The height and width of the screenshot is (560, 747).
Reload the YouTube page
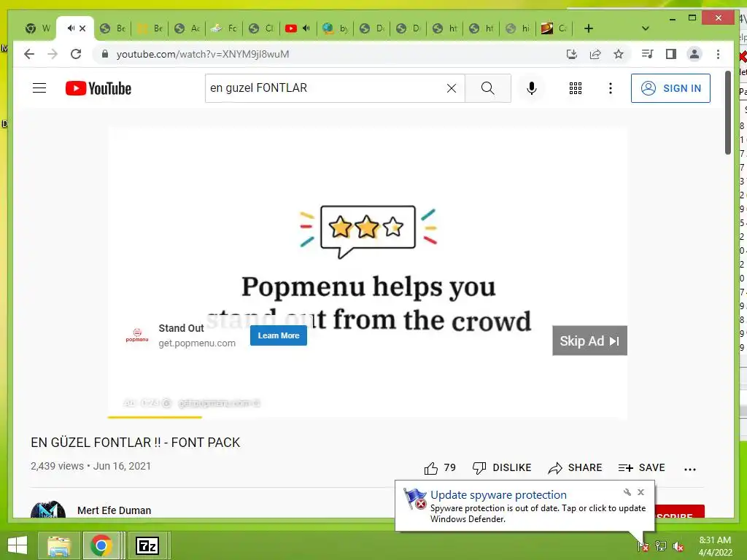click(x=76, y=54)
